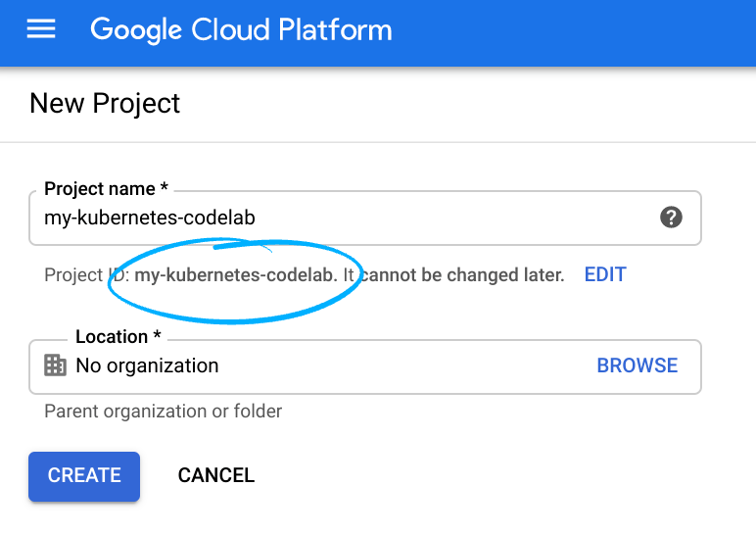Viewport: 756px width, 535px height.
Task: Click the 'Project ID:' prefix text
Action: click(x=86, y=275)
